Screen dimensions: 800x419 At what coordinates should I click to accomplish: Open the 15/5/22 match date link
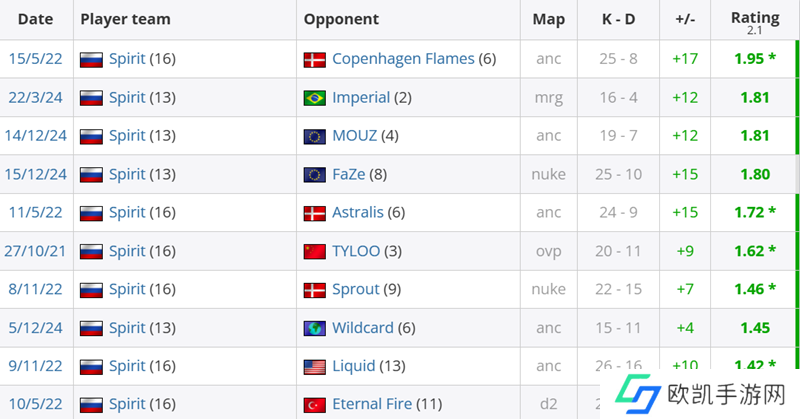point(36,59)
